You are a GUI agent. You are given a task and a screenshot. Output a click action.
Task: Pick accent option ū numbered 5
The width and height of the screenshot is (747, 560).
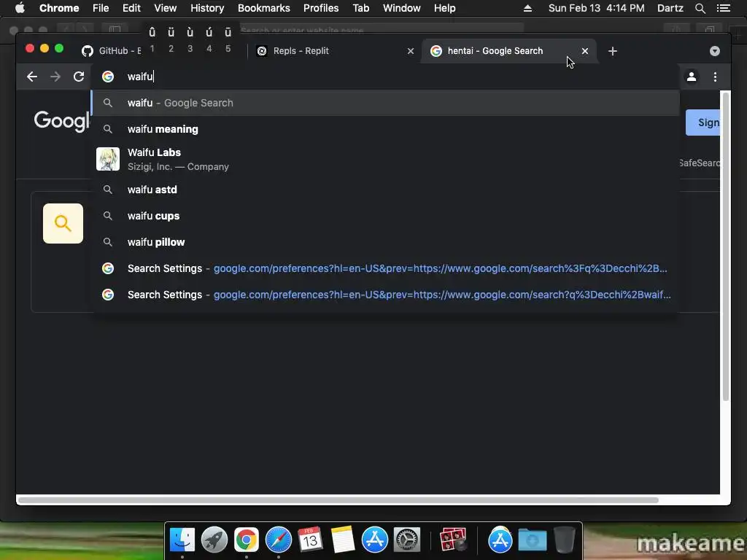(x=228, y=39)
